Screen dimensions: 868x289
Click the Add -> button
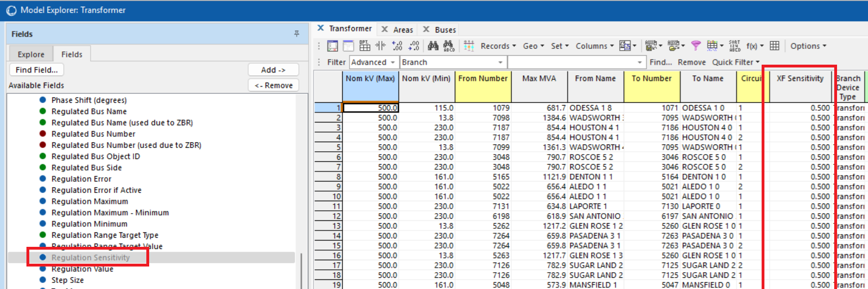click(x=273, y=70)
